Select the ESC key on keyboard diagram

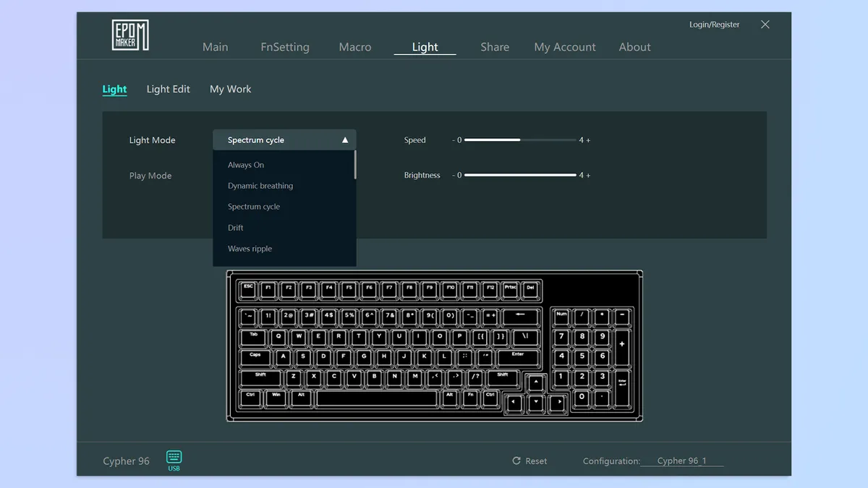(248, 291)
